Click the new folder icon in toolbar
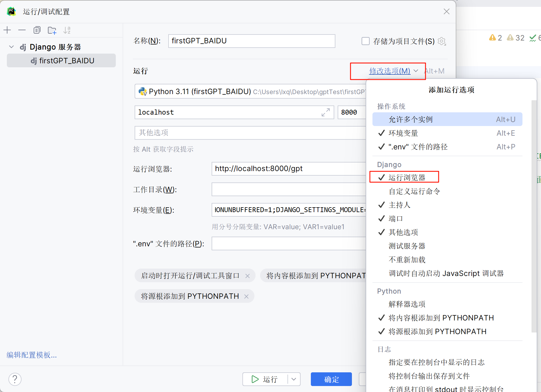 (x=52, y=30)
